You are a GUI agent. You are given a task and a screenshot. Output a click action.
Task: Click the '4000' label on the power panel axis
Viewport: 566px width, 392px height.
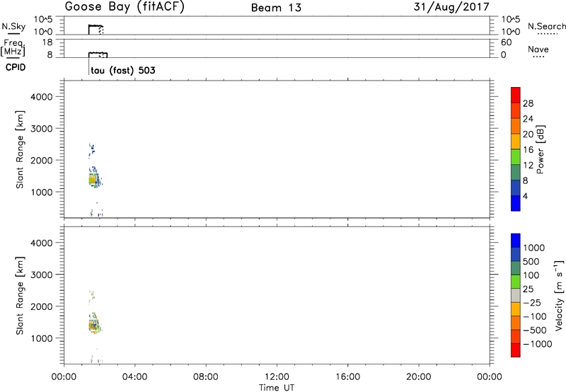(42, 97)
